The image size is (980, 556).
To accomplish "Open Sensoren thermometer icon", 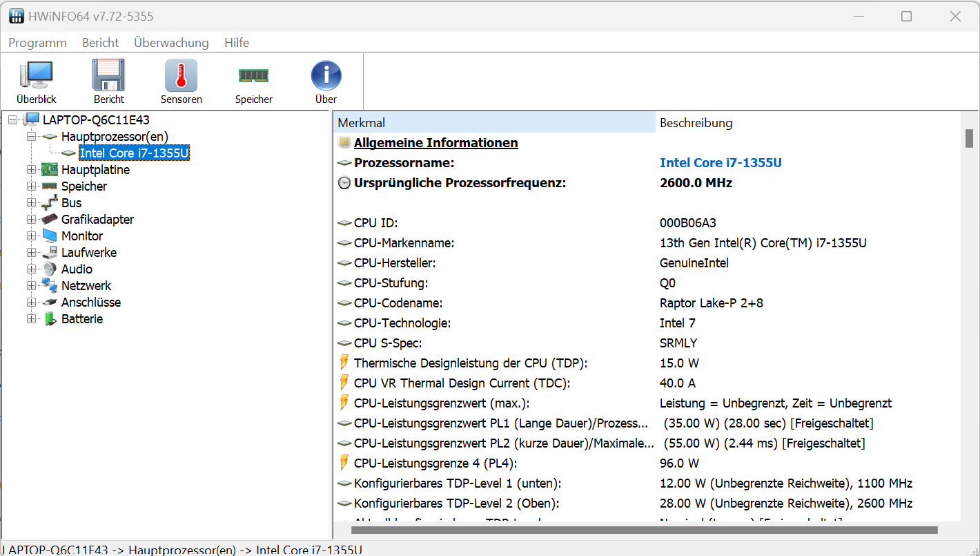I will coord(181,76).
